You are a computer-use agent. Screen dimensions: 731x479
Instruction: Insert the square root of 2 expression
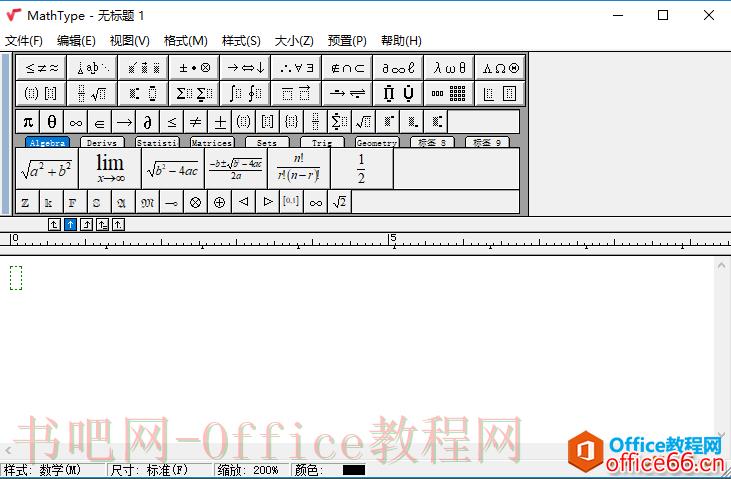pos(340,202)
